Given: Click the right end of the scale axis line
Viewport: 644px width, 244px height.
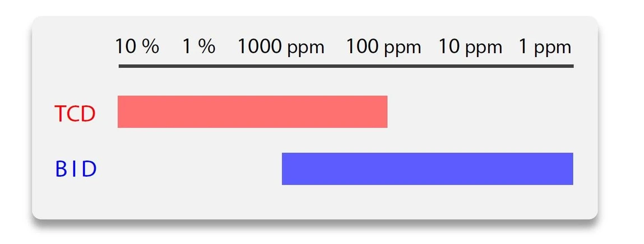Looking at the screenshot, I should [x=571, y=67].
